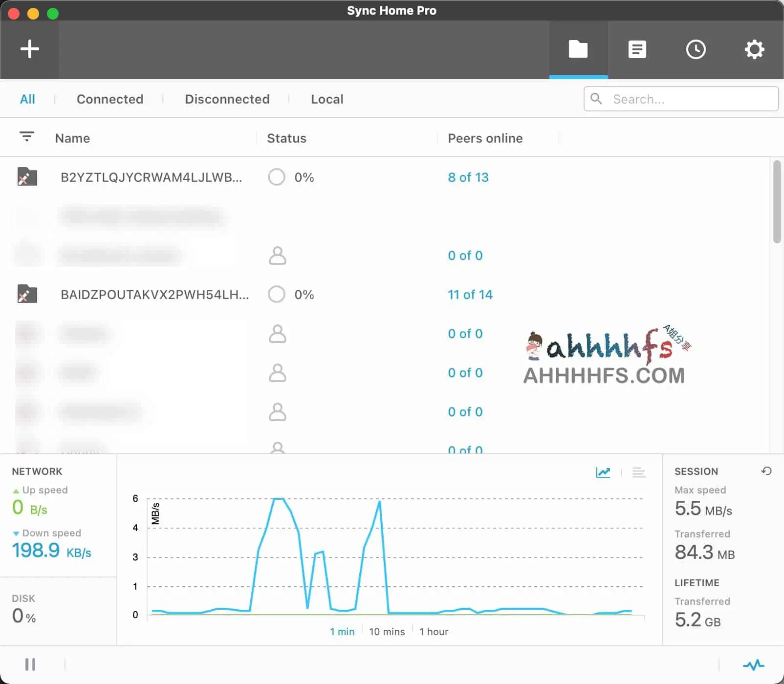The width and height of the screenshot is (784, 684).
Task: Toggle the activity monitor panel icon
Action: tap(753, 664)
